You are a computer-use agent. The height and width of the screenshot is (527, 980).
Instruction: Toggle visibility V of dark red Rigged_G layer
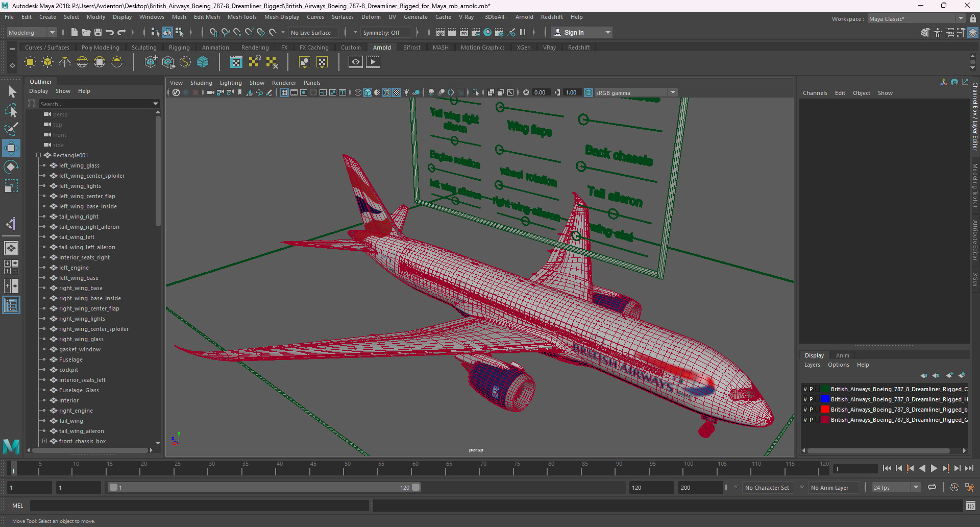pos(805,420)
